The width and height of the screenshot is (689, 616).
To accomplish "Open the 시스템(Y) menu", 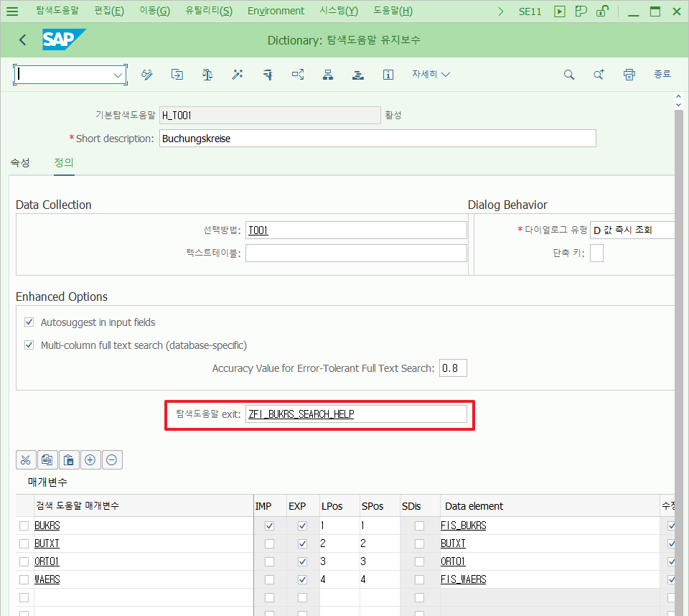I will pyautogui.click(x=339, y=11).
